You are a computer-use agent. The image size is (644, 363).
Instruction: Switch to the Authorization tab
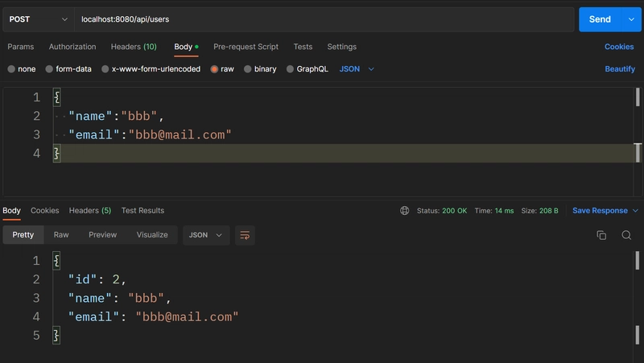point(72,47)
